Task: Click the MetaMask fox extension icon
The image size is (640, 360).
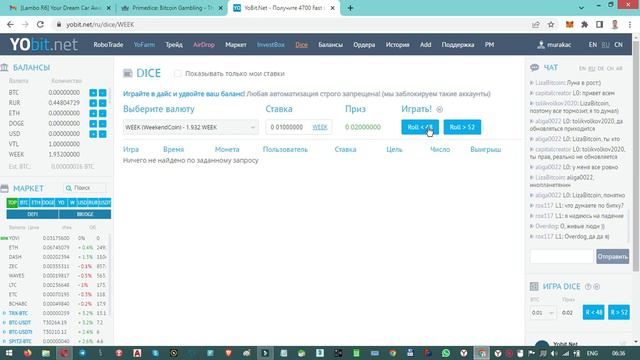Action: (x=569, y=24)
